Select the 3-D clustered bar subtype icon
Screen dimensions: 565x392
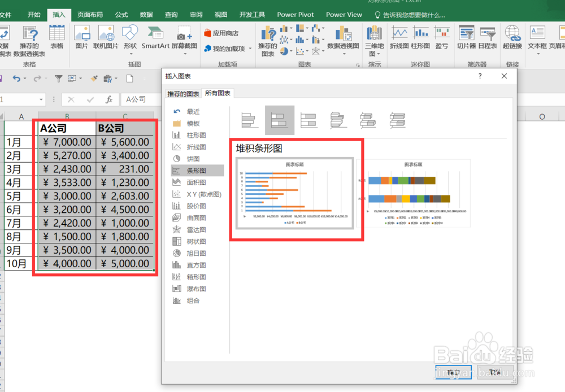(x=338, y=120)
